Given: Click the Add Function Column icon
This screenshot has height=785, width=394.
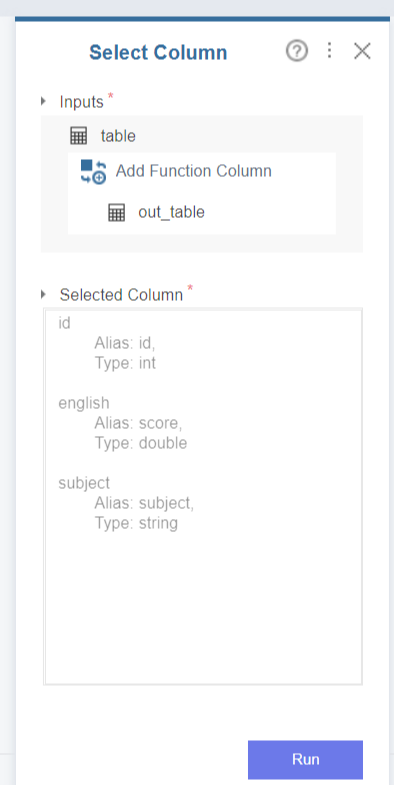Looking at the screenshot, I should 93,172.
